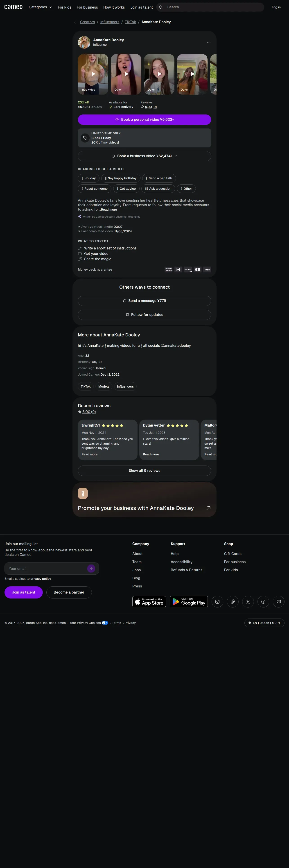Open the three-dot more options menu
This screenshot has width=289, height=868.
click(209, 42)
